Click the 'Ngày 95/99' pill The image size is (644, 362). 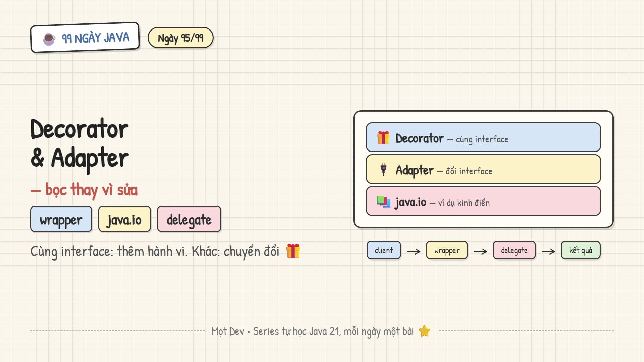pos(180,38)
